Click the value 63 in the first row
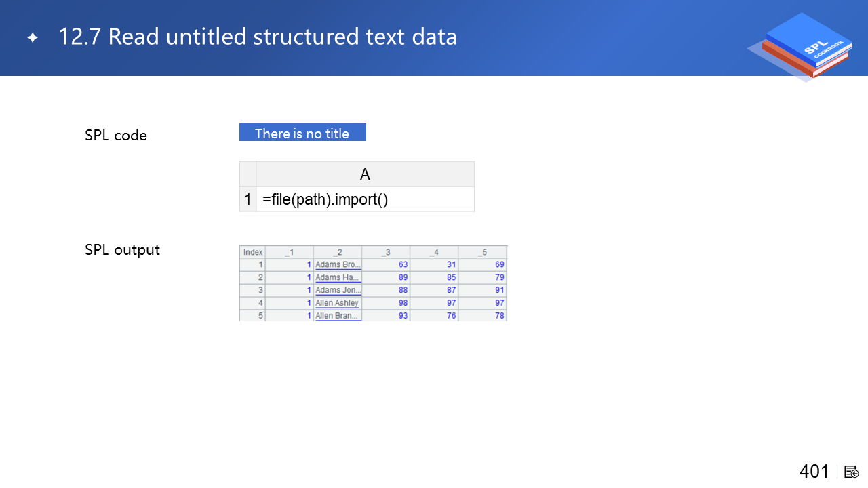Image resolution: width=868 pixels, height=488 pixels. pyautogui.click(x=403, y=264)
